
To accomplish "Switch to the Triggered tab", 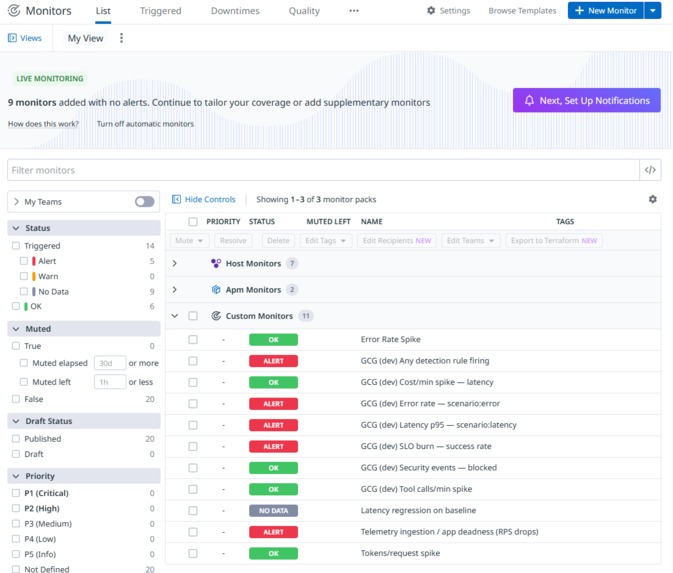I will click(x=161, y=11).
